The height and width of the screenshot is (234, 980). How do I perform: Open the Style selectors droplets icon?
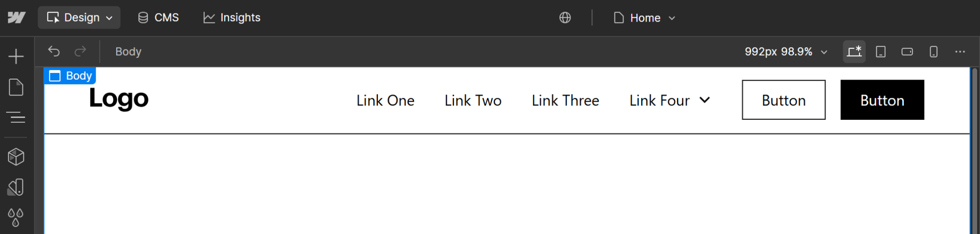click(x=16, y=217)
